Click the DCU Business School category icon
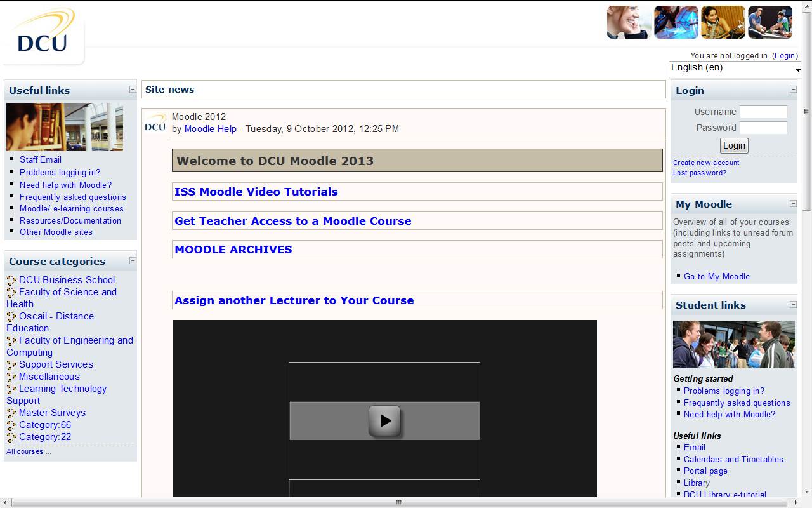Image resolution: width=812 pixels, height=508 pixels. [11, 280]
